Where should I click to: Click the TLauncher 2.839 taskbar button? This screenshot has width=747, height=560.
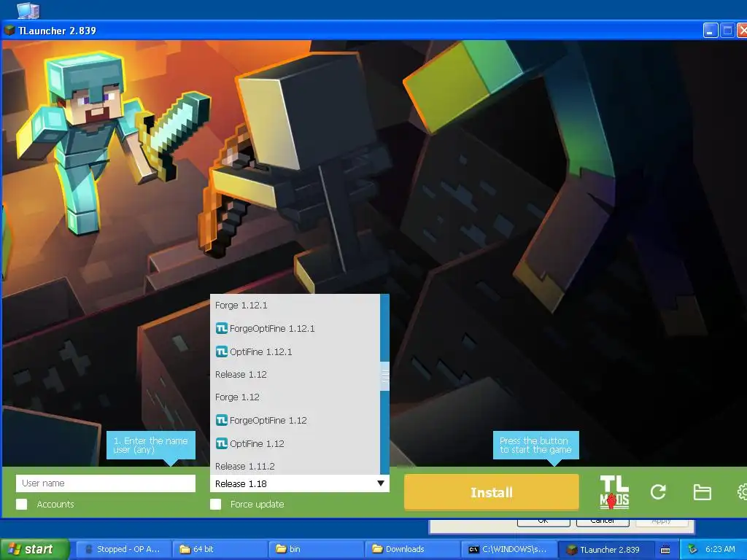pos(605,549)
